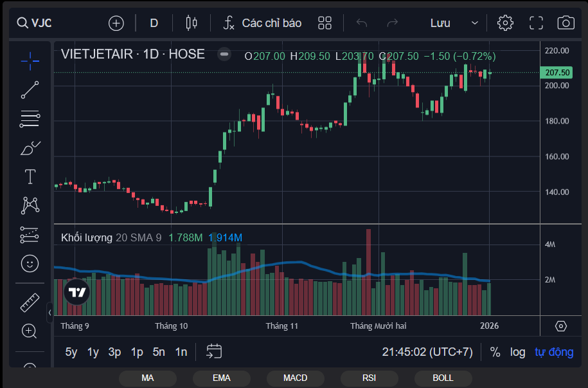
Task: Click the camera snapshot icon
Action: [566, 23]
